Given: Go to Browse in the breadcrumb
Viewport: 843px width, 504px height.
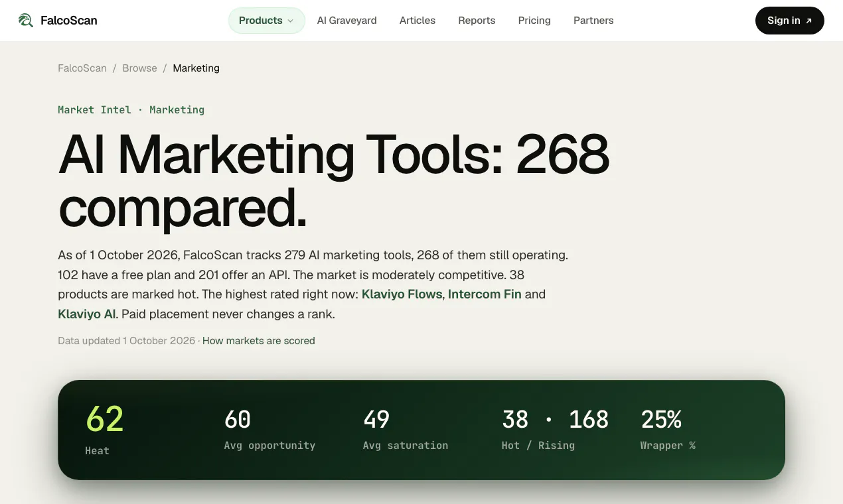Looking at the screenshot, I should pos(139,68).
